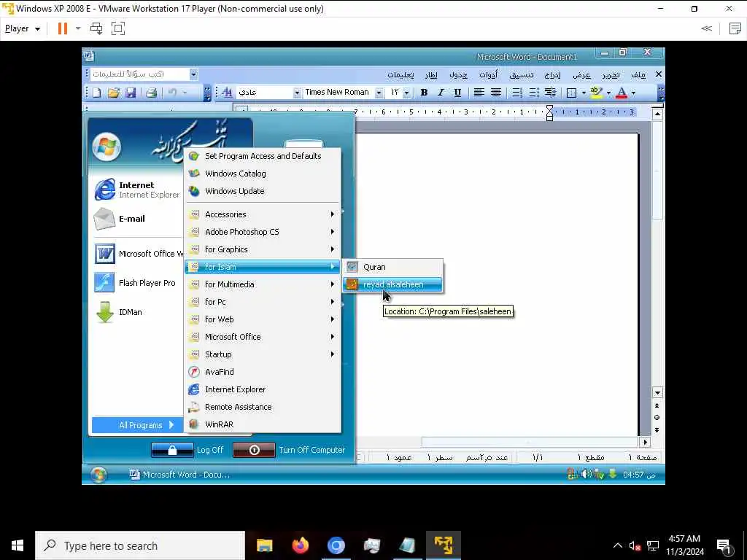
Task: Toggle numbered list button
Action: point(517,93)
